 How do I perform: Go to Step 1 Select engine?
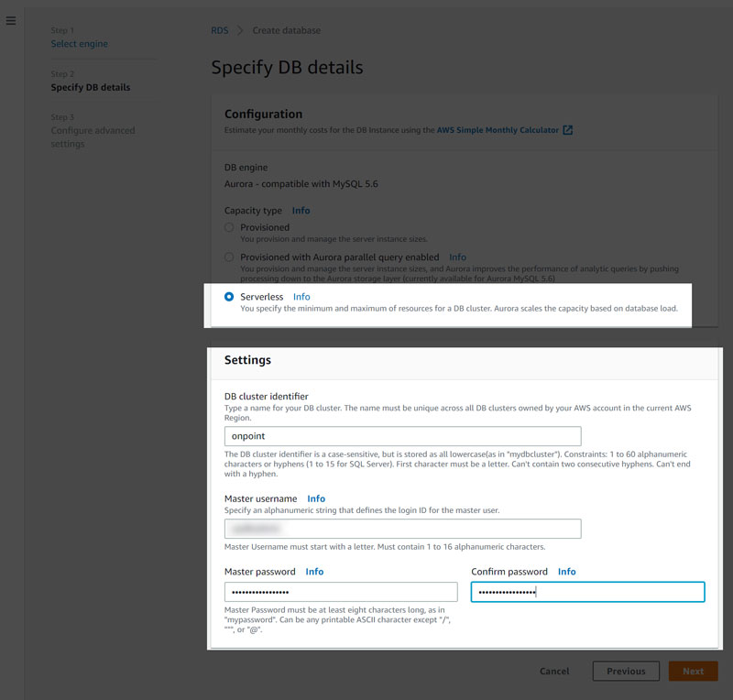tap(79, 43)
